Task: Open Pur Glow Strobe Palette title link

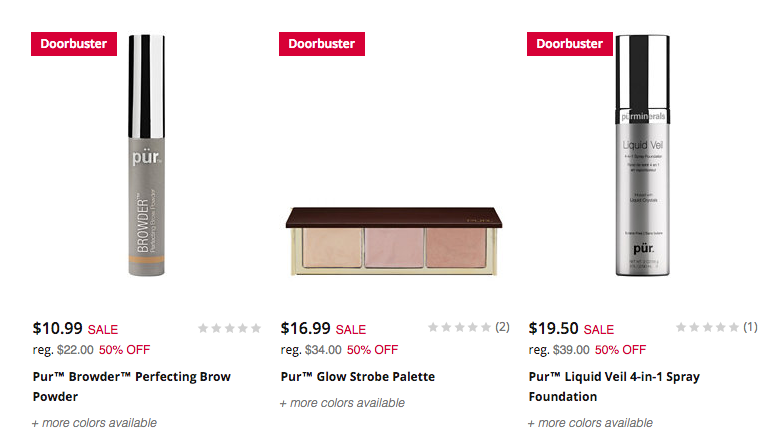Action: click(x=358, y=377)
